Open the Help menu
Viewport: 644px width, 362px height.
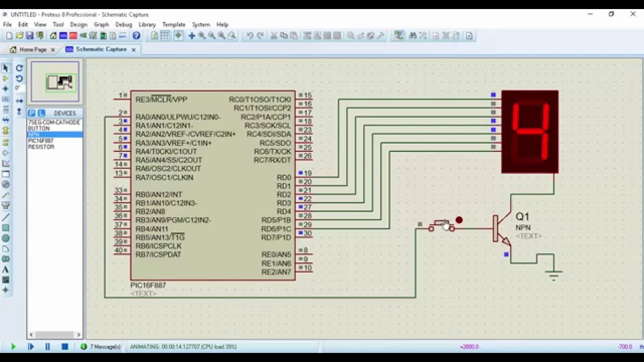pos(222,24)
